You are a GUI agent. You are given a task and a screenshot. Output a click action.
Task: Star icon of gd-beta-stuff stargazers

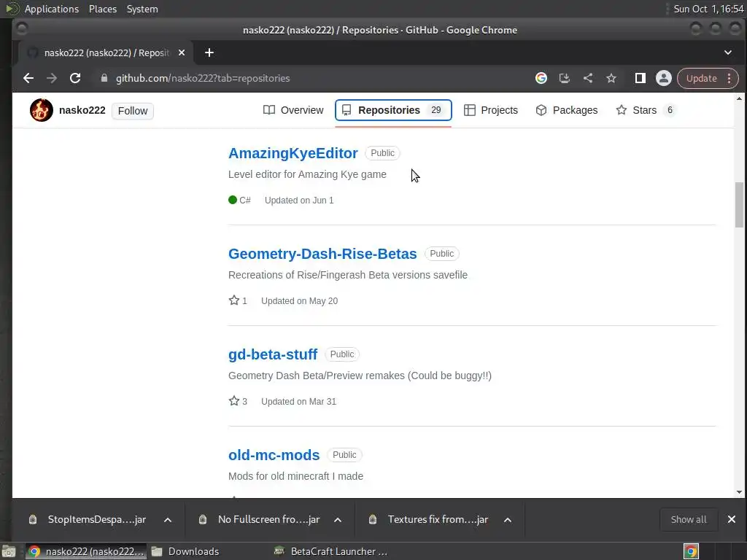234,400
